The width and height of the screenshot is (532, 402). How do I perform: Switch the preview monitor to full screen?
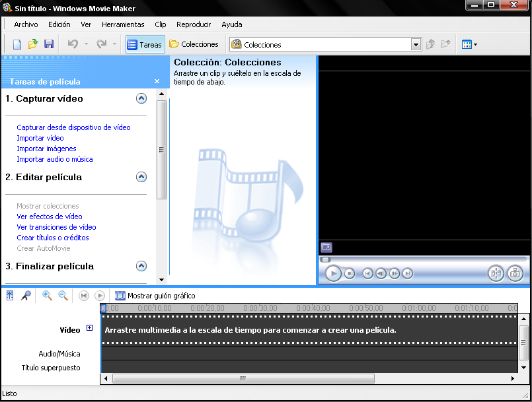(326, 247)
